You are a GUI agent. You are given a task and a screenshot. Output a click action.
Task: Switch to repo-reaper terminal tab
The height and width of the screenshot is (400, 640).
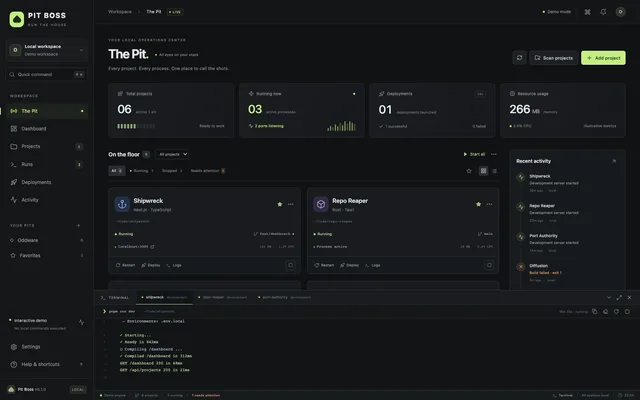(222, 298)
